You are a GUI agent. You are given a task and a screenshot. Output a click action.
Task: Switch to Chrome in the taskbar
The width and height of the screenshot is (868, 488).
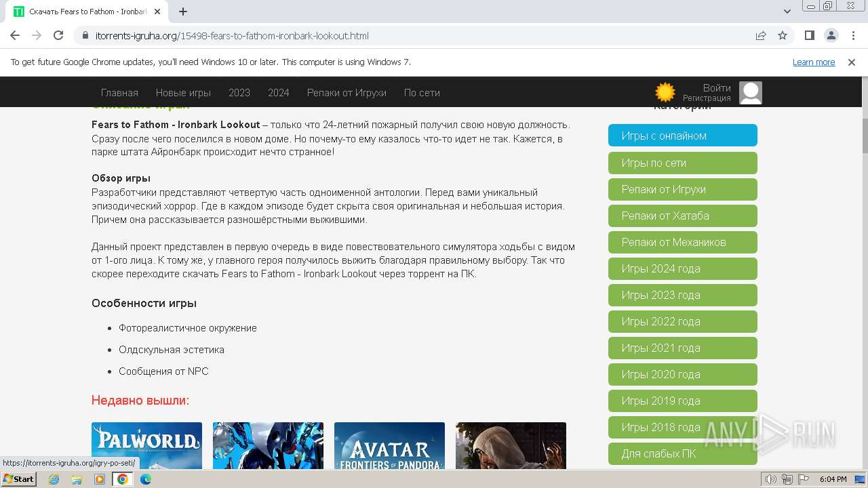(123, 479)
